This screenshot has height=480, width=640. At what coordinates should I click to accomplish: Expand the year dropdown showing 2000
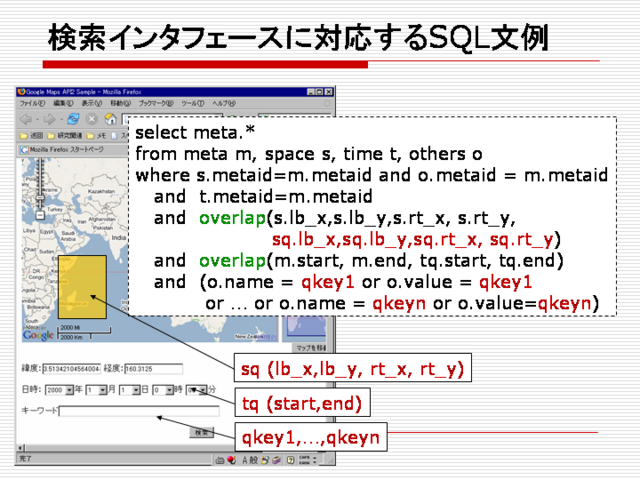(59, 390)
